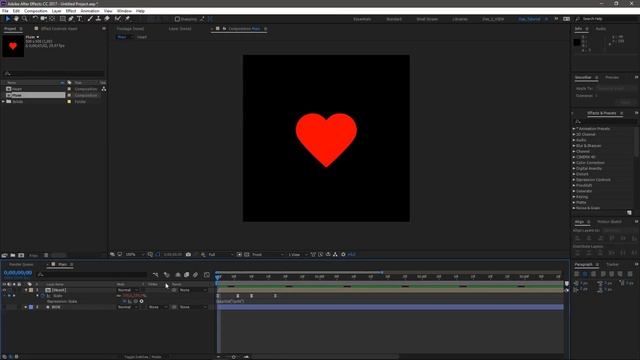Image resolution: width=640 pixels, height=360 pixels.
Task: Click the heart composition thumbnail in Project
Action: [13, 46]
